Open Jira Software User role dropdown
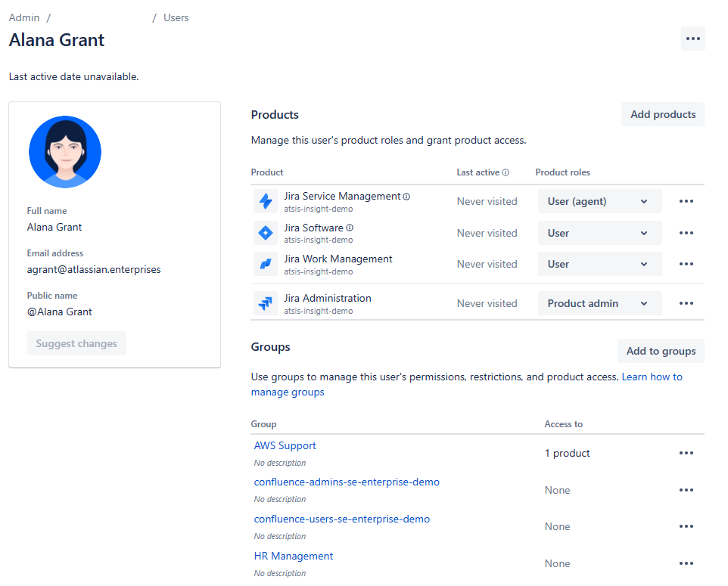The height and width of the screenshot is (586, 728). [x=599, y=233]
